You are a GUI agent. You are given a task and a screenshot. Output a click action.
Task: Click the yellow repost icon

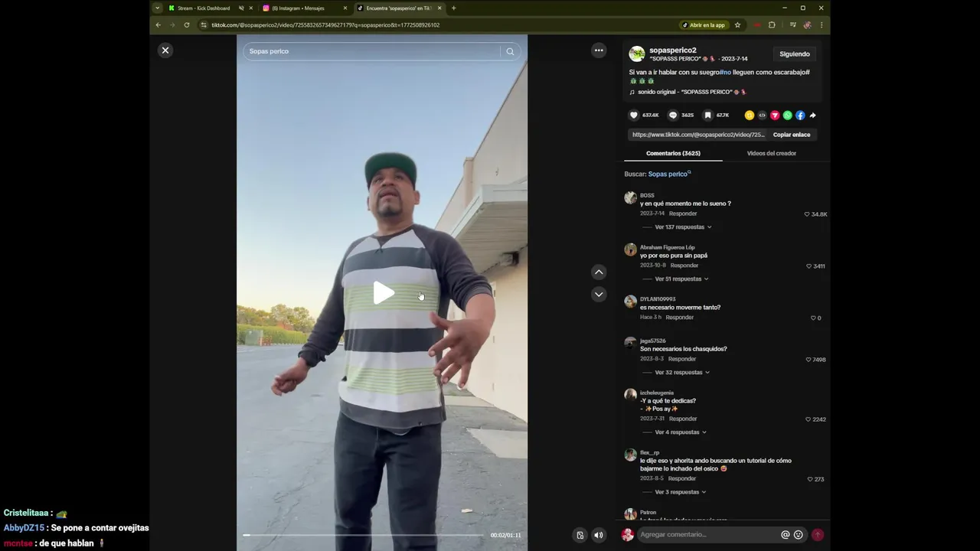click(x=750, y=116)
